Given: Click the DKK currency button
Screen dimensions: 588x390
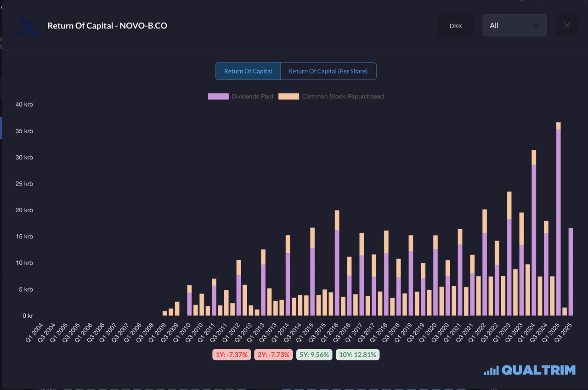Looking at the screenshot, I should [456, 26].
